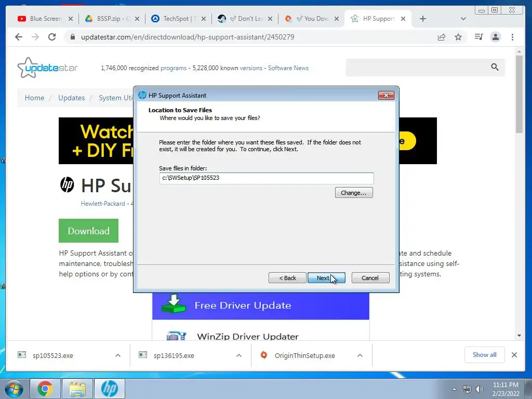Open the OriginThinSetup.exe download

point(304,355)
